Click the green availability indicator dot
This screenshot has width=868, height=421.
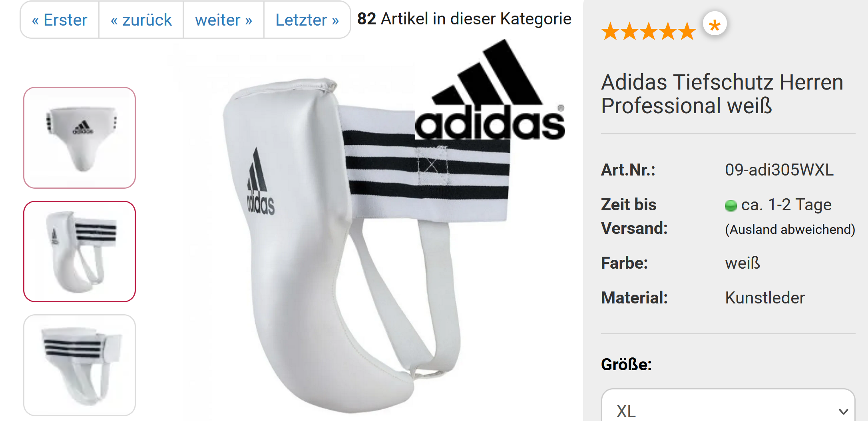pos(731,206)
